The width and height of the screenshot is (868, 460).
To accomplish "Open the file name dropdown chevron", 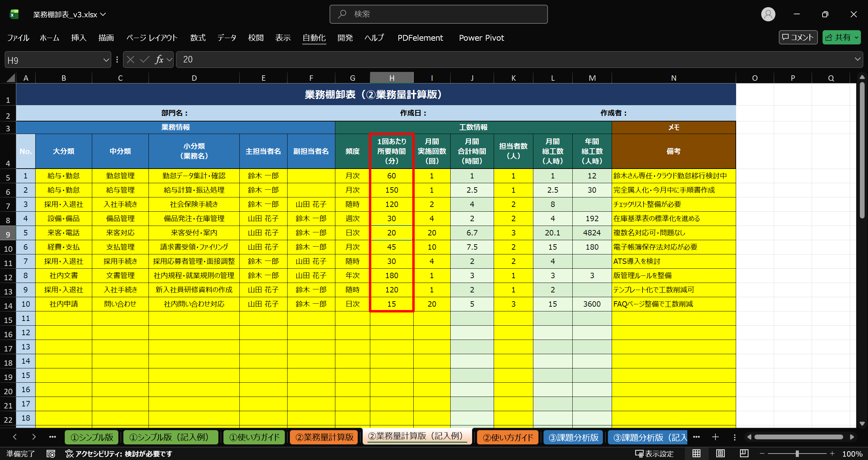I will click(x=103, y=14).
